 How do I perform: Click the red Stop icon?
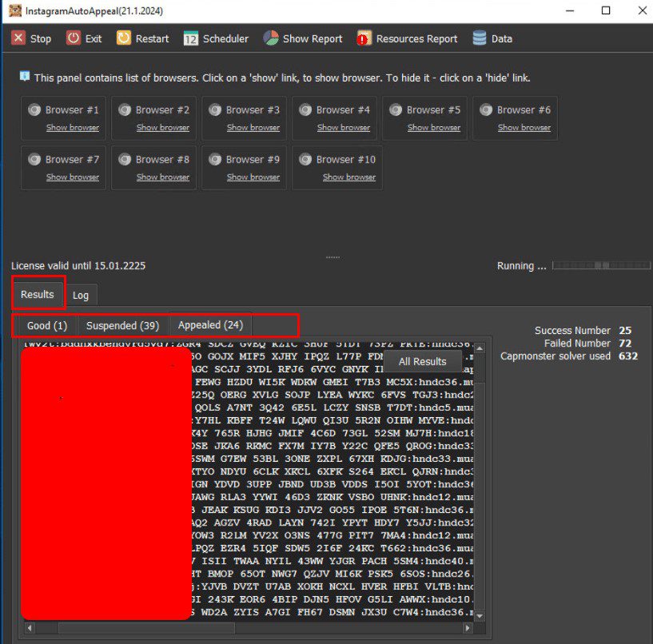[x=18, y=38]
